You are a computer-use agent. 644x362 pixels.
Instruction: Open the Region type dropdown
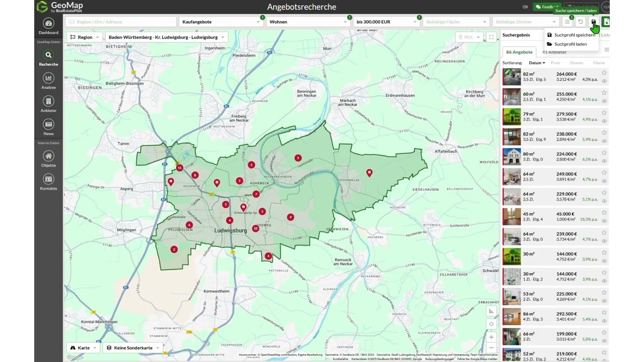[85, 37]
